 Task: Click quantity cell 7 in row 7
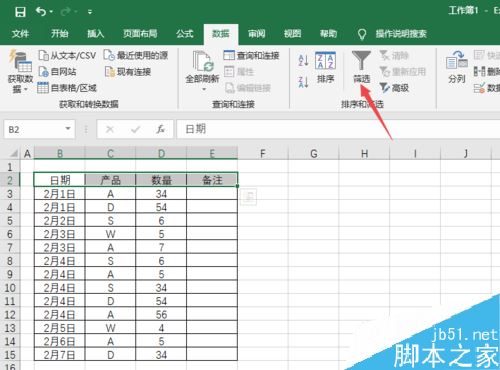pos(161,247)
